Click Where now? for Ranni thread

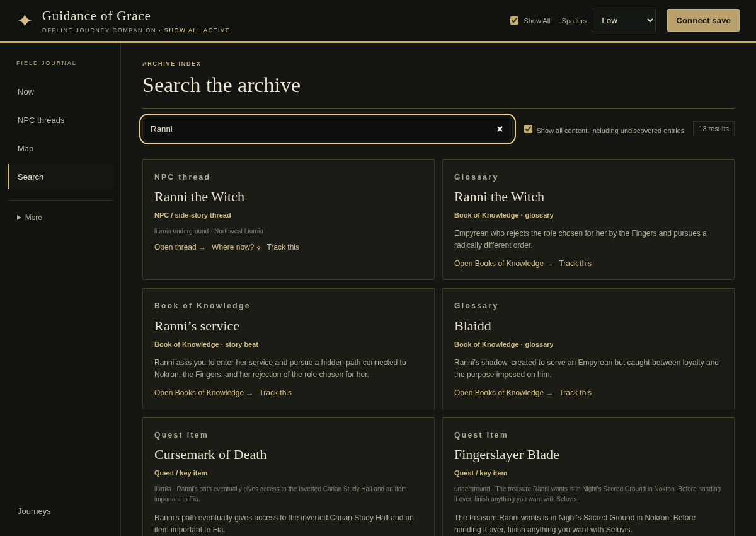236,247
